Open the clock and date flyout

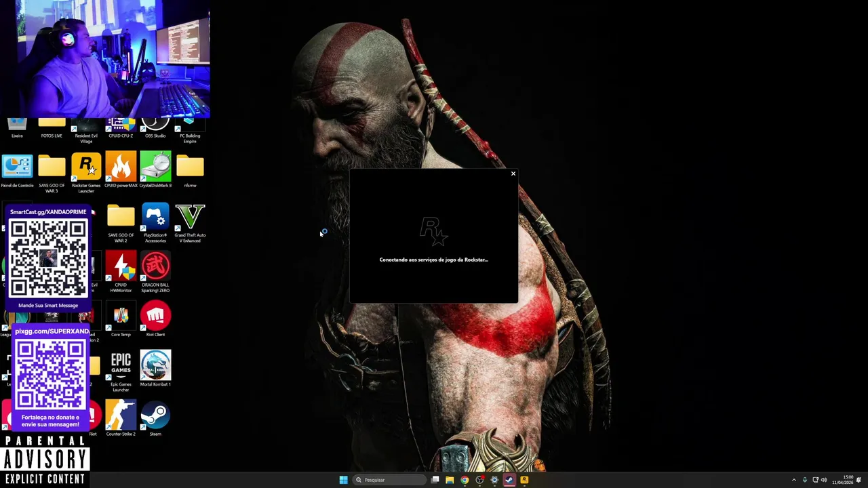844,480
